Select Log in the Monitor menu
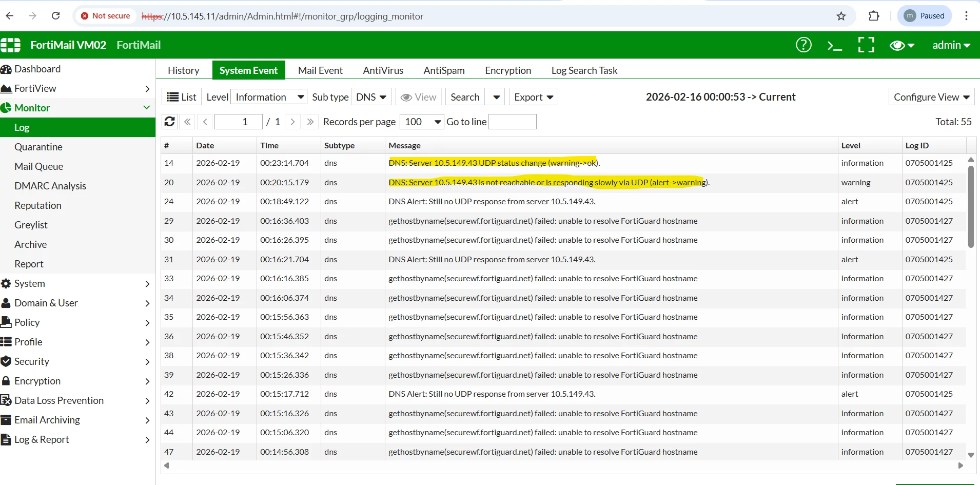Image resolution: width=980 pixels, height=485 pixels. coord(77,127)
